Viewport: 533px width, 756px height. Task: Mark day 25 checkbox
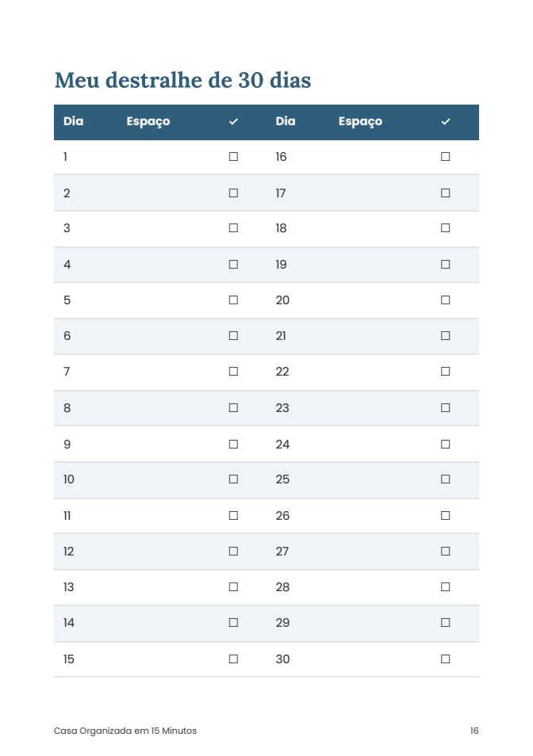click(446, 479)
